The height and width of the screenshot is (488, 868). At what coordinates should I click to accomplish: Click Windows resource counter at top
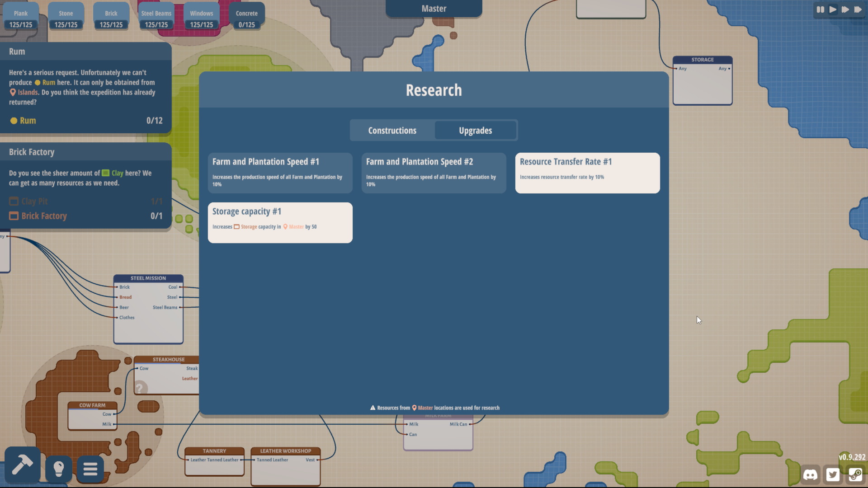pyautogui.click(x=201, y=19)
